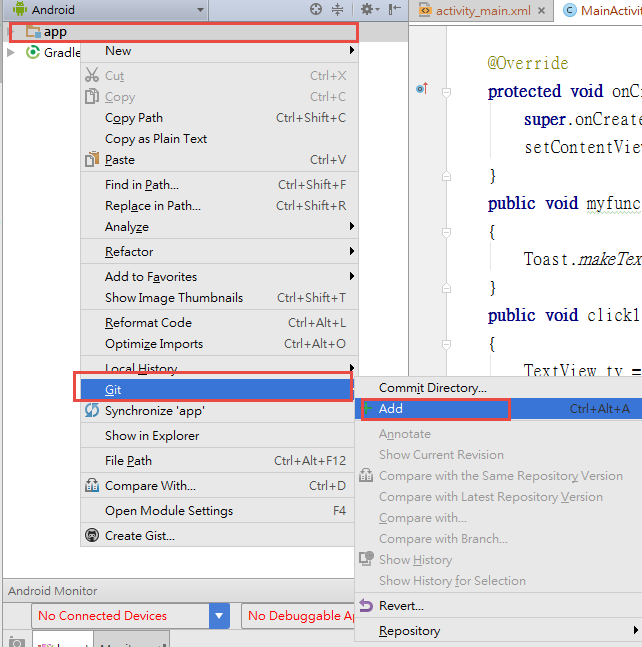Click the Android Monitor panel title

pyautogui.click(x=52, y=590)
